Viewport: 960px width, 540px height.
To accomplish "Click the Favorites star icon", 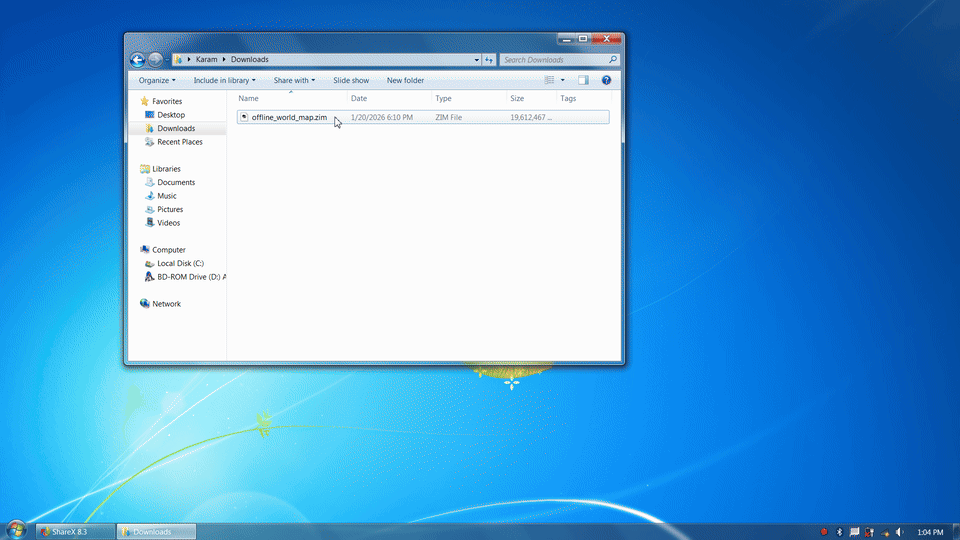I will [144, 101].
